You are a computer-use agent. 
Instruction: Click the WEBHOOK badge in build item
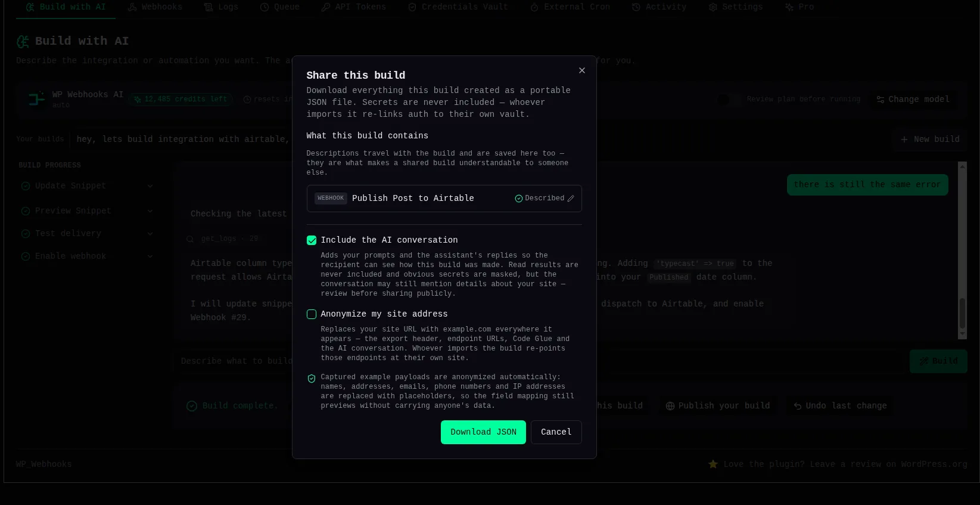pyautogui.click(x=331, y=198)
